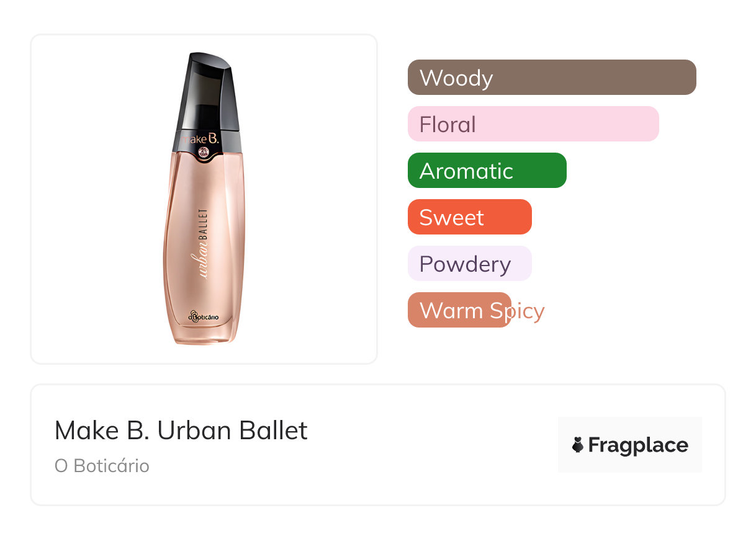Click the O Boticário brand name below title

pos(102,466)
